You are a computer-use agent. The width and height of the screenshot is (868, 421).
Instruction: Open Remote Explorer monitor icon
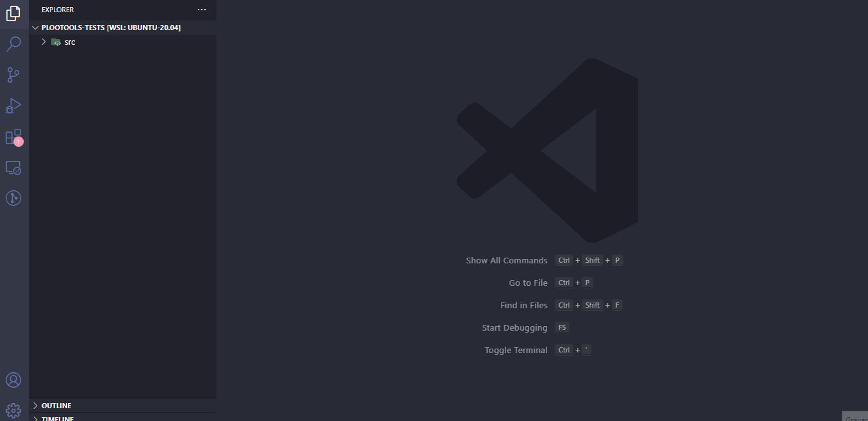(x=13, y=167)
